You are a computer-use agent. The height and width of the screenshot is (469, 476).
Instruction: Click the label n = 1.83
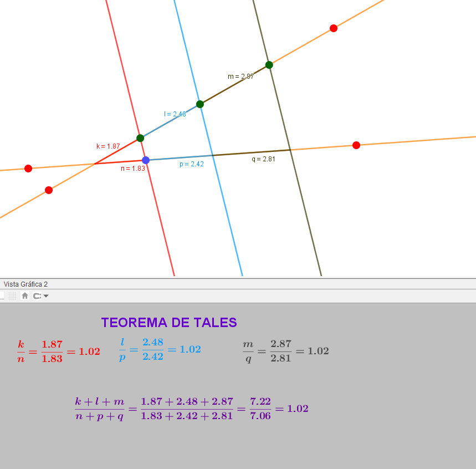pos(133,169)
